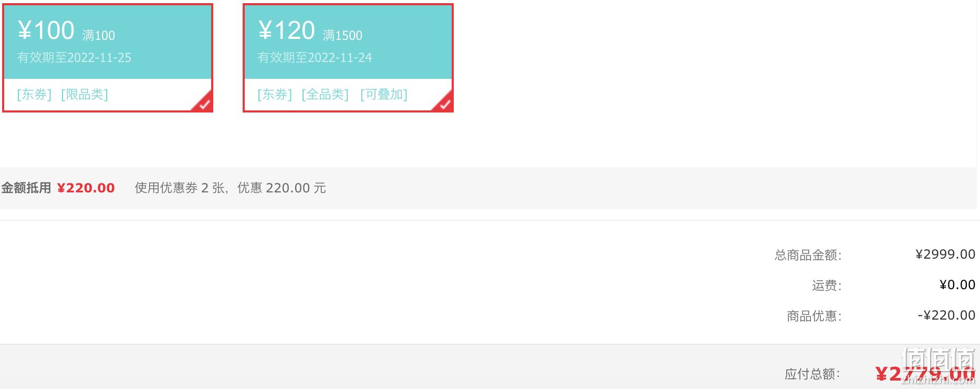
Task: Deselect the ¥100 coupon card
Action: coord(108,58)
